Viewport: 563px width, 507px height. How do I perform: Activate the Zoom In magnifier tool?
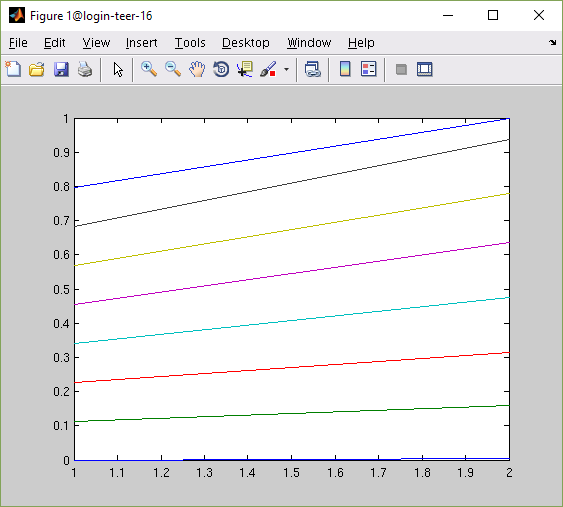149,69
